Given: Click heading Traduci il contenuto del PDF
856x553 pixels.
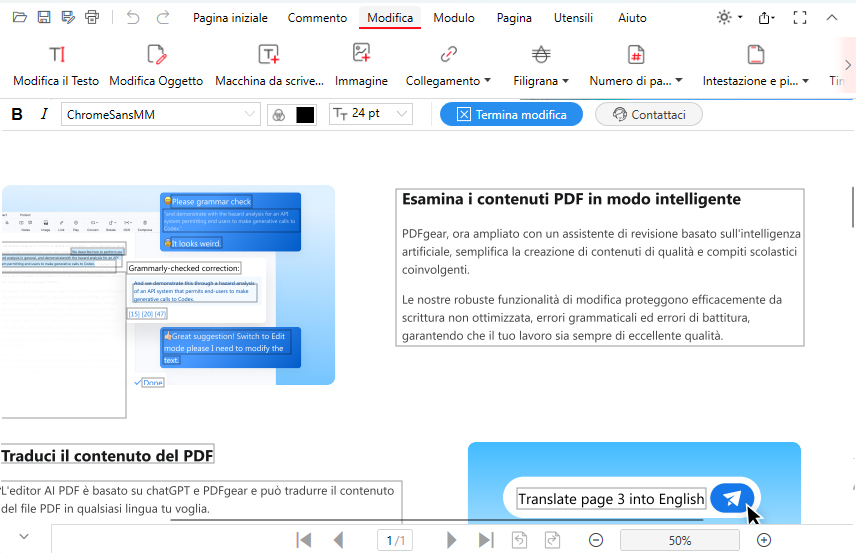Looking at the screenshot, I should coord(107,455).
